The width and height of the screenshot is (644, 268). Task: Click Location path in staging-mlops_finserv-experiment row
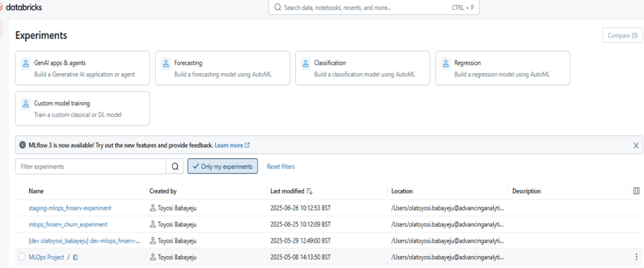448,208
